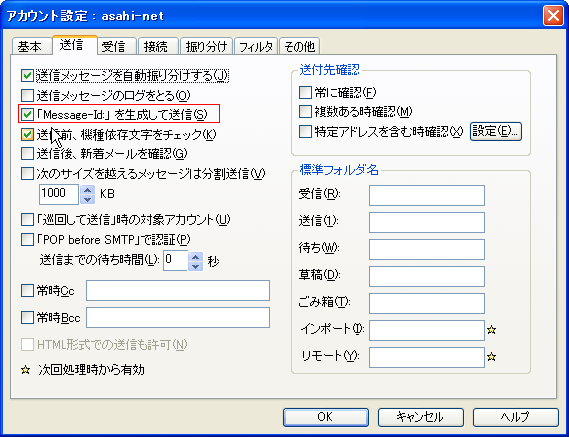Screen dimensions: 569x437
Task: Confirm settings with the OK button
Action: pos(326,417)
